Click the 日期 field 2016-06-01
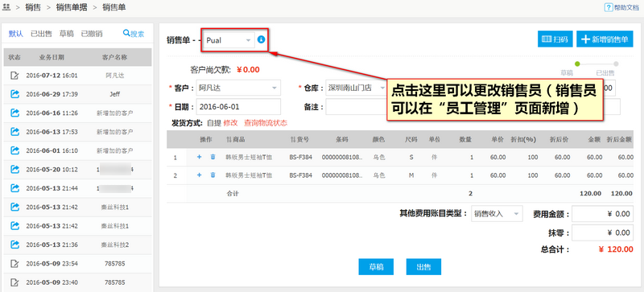Screen dimensions: 644x292 pyautogui.click(x=238, y=107)
